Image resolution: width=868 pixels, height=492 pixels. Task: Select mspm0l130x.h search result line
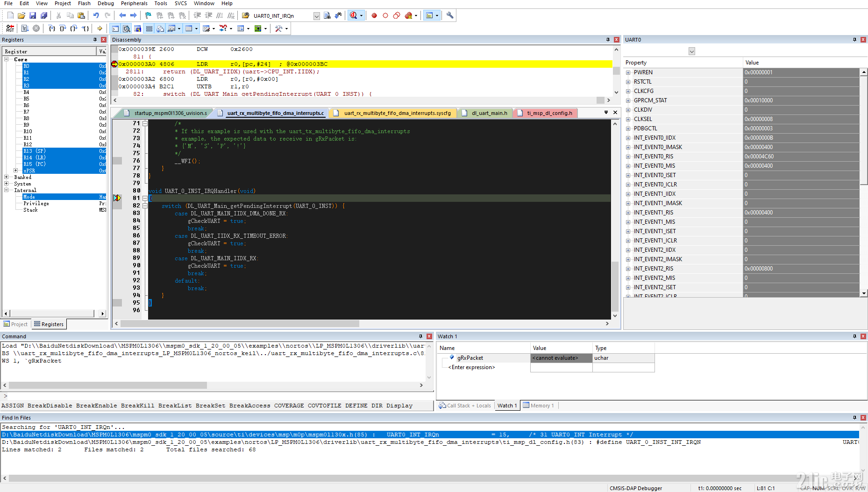[430, 435]
